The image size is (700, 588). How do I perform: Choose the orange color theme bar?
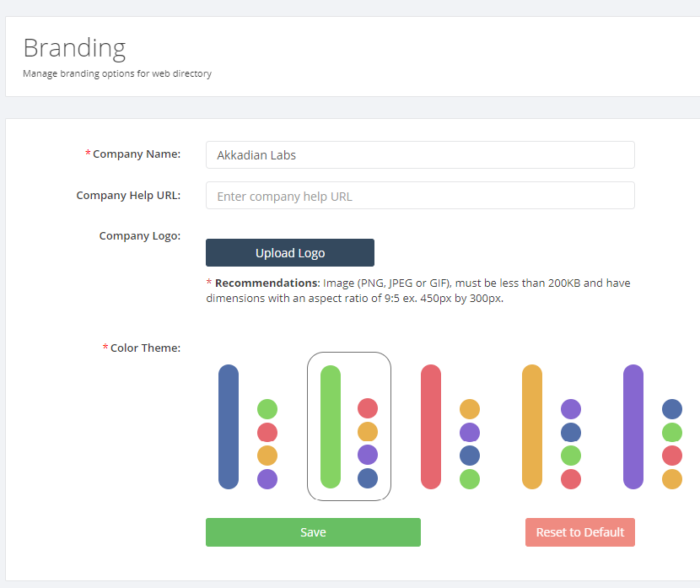[532, 427]
